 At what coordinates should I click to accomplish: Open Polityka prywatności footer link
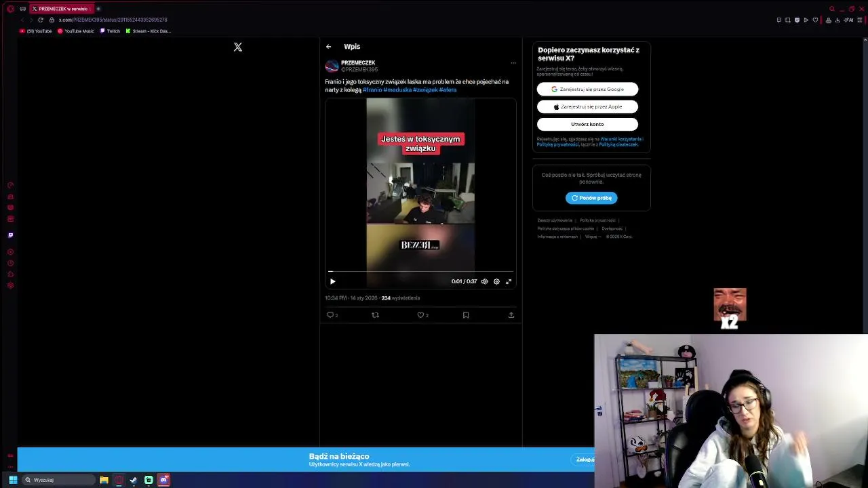[597, 220]
